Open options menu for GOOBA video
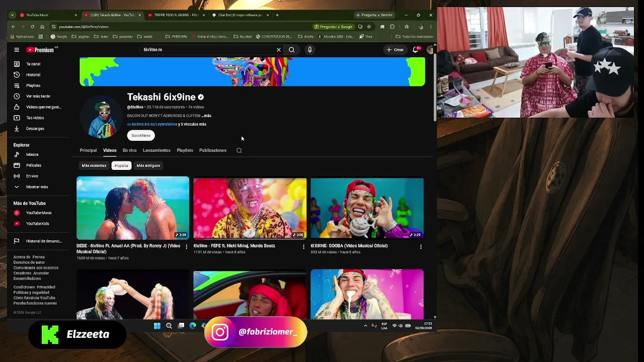Viewport: 644px width, 362px height. 421,247
